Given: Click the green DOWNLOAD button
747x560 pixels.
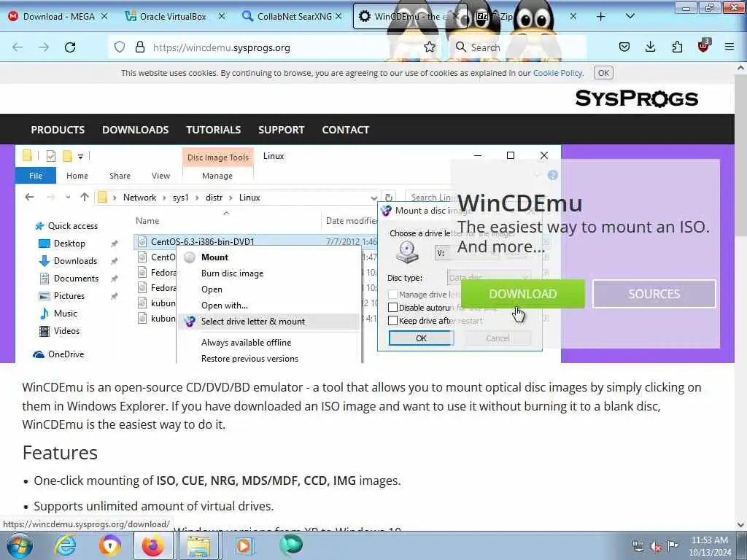Looking at the screenshot, I should 522,294.
